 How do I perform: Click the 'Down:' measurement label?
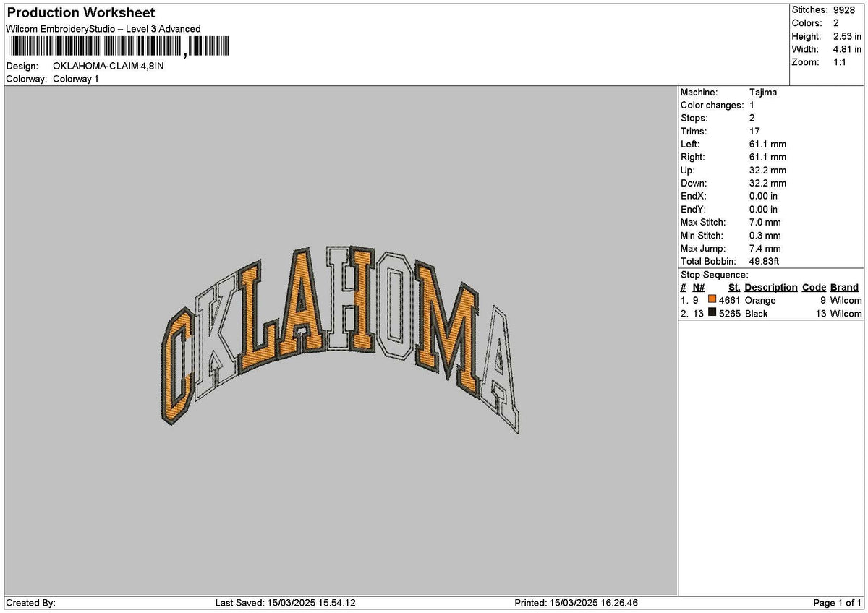(694, 184)
